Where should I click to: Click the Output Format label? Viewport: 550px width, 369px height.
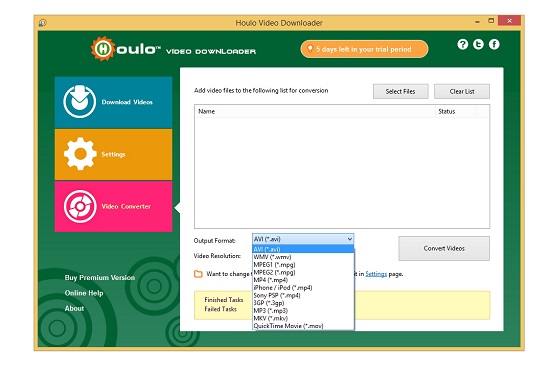(214, 241)
